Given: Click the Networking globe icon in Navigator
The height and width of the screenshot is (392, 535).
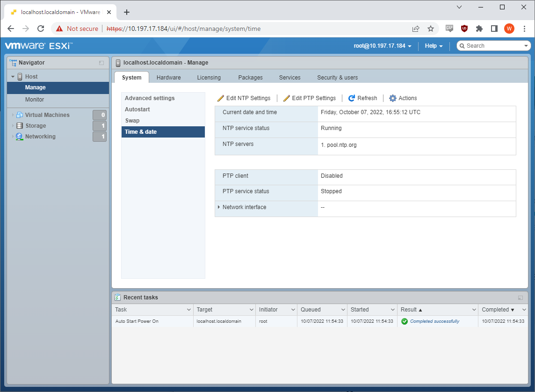Looking at the screenshot, I should (20, 137).
